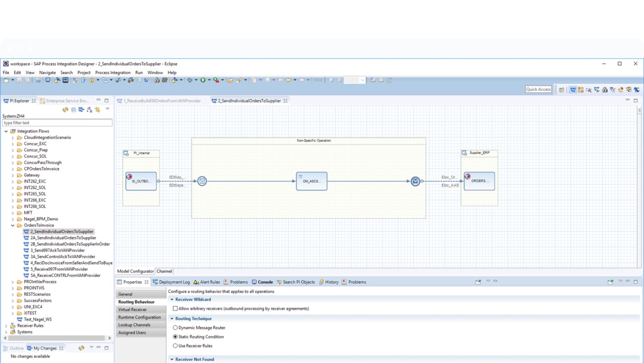Click the SI_OUTBO sender interface node
This screenshot has width=644, height=363.
141,181
